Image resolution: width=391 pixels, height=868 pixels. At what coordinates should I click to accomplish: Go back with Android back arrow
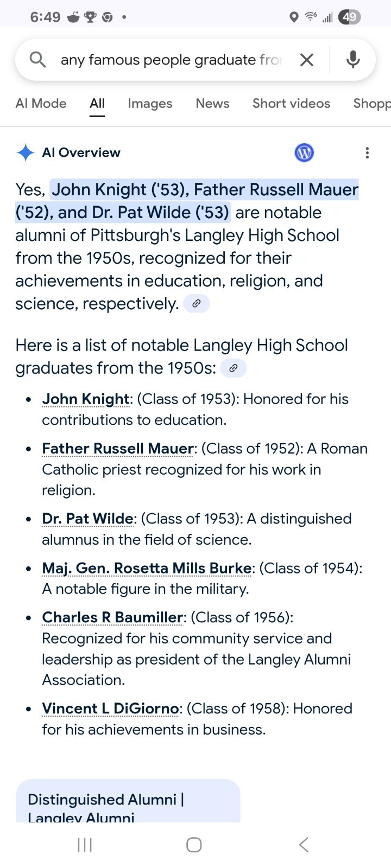coord(304,845)
